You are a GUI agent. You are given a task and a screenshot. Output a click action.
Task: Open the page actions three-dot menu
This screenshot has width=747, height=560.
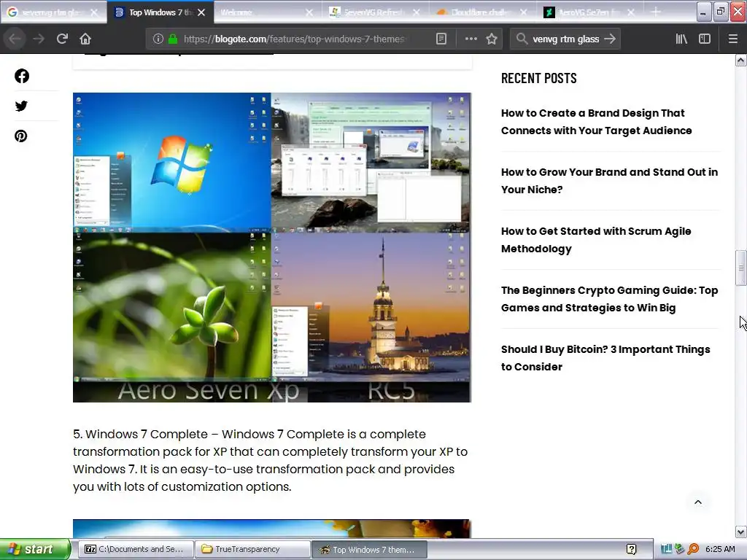click(471, 39)
